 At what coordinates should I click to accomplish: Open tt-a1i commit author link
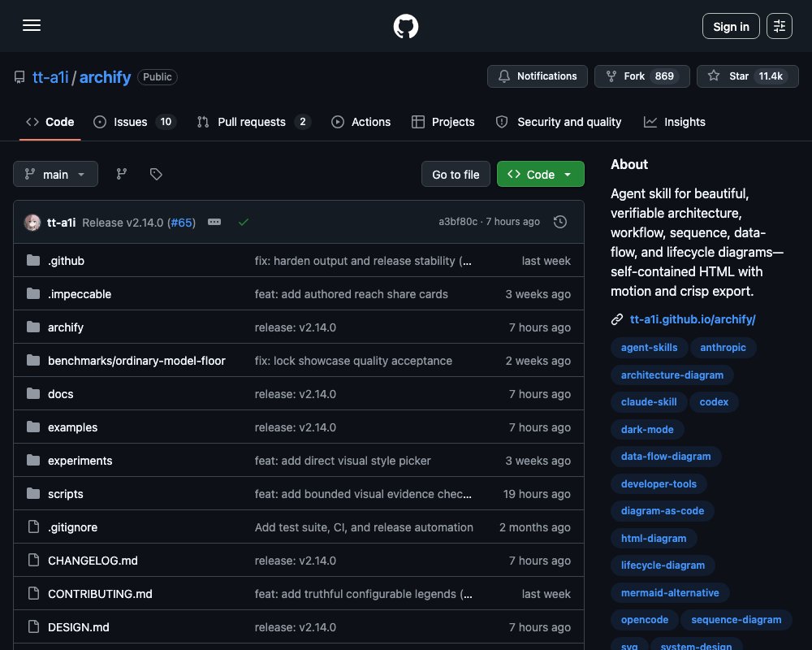tap(61, 223)
